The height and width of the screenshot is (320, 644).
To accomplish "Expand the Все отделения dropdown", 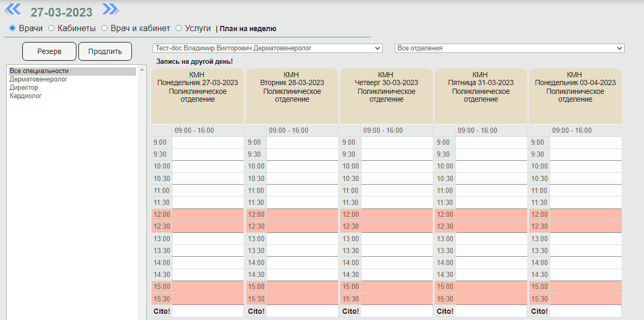I will tap(509, 48).
